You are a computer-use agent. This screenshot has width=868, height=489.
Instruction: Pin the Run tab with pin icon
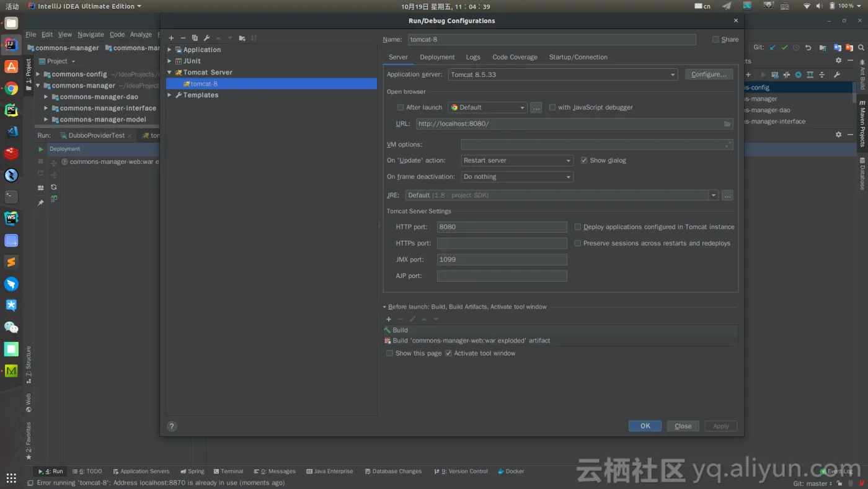41,202
